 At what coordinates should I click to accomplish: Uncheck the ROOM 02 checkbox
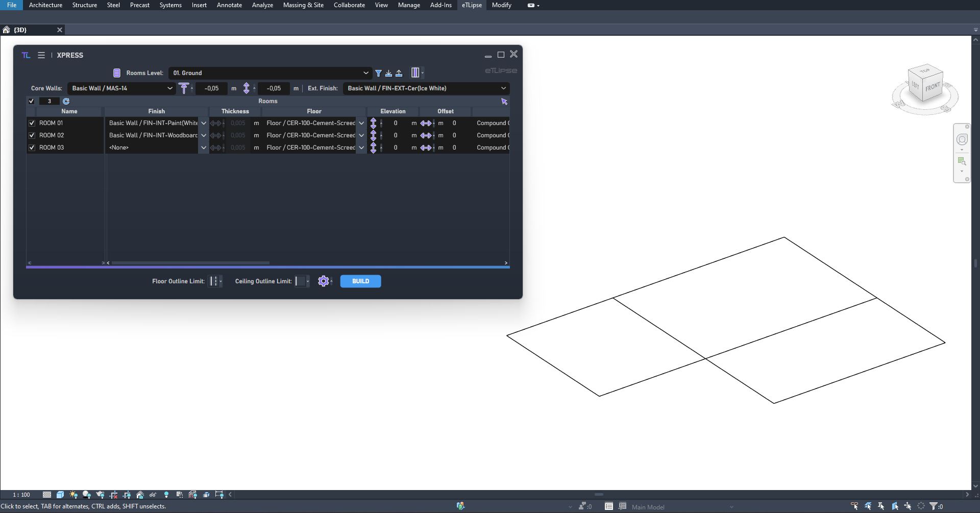coord(32,135)
